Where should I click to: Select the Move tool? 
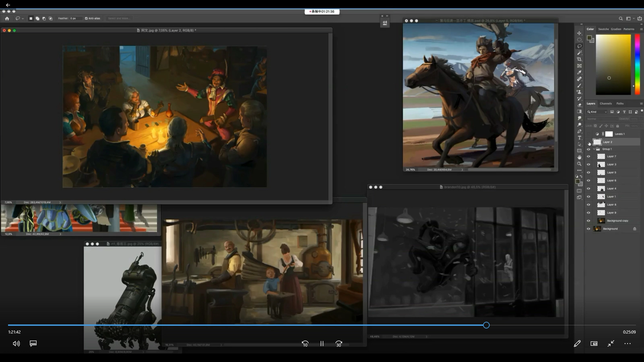(579, 33)
